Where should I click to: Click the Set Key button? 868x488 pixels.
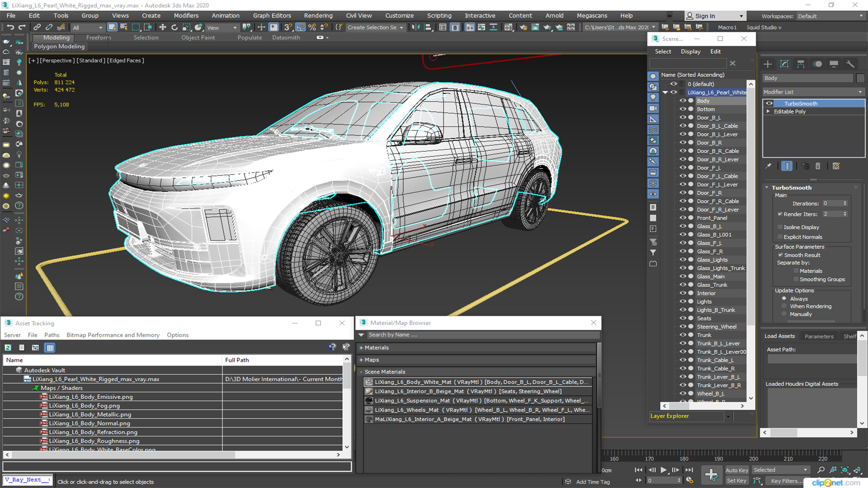point(736,481)
